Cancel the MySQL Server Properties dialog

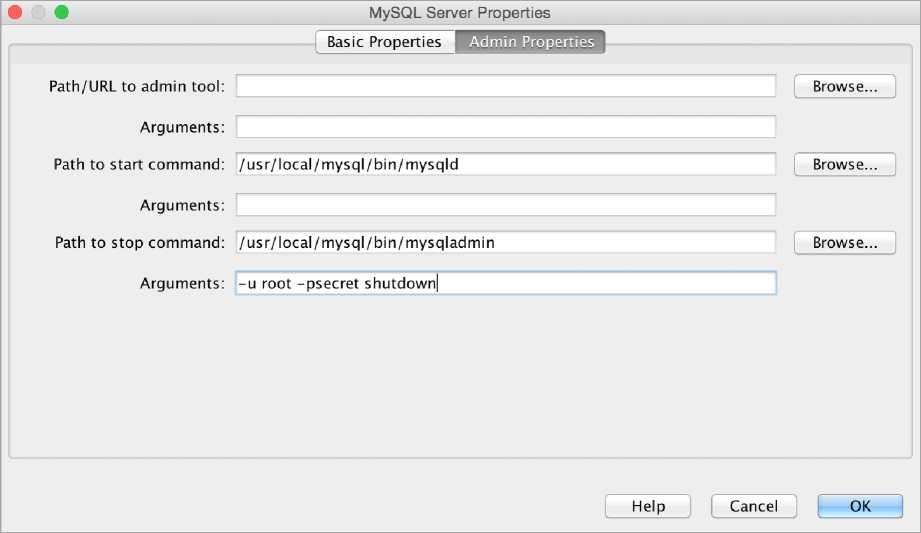(x=753, y=506)
